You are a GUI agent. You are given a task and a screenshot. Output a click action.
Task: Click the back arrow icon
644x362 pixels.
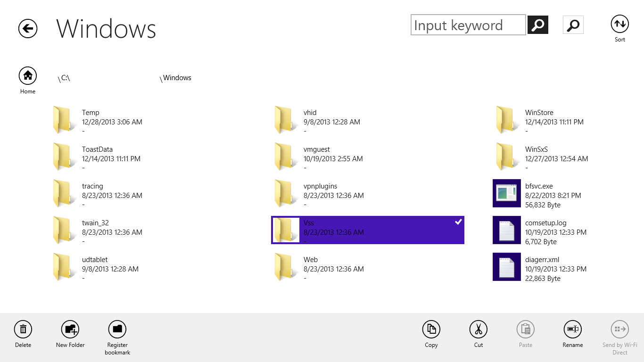[28, 28]
